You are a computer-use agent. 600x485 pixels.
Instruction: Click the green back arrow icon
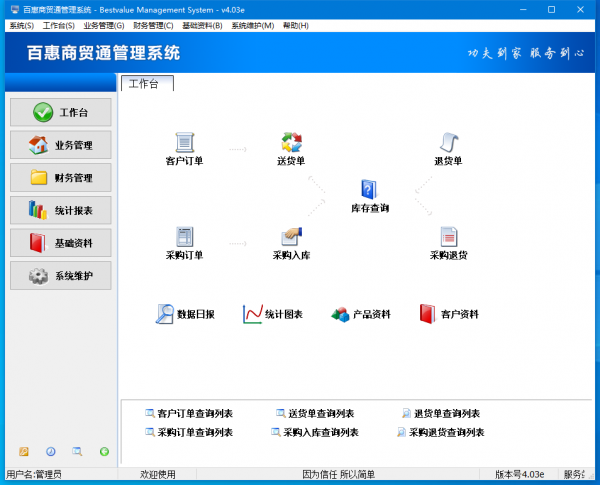pos(104,452)
